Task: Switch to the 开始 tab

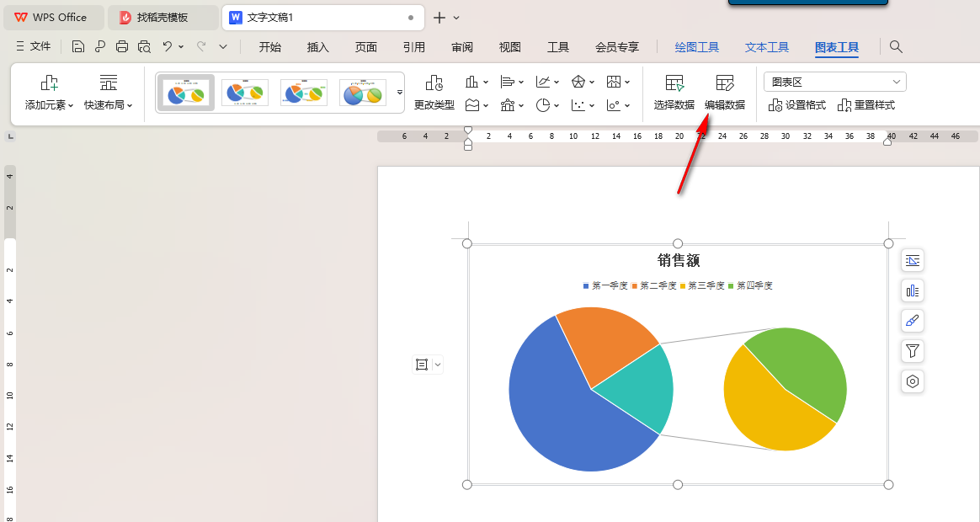Action: 270,47
